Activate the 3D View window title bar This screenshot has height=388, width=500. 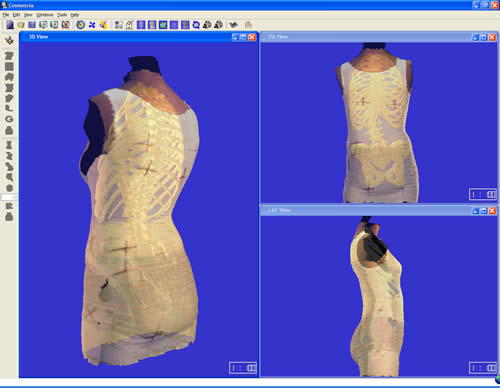click(x=125, y=37)
